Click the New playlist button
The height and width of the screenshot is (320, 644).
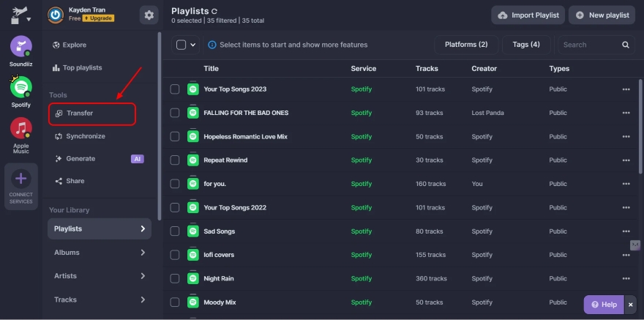click(x=602, y=15)
